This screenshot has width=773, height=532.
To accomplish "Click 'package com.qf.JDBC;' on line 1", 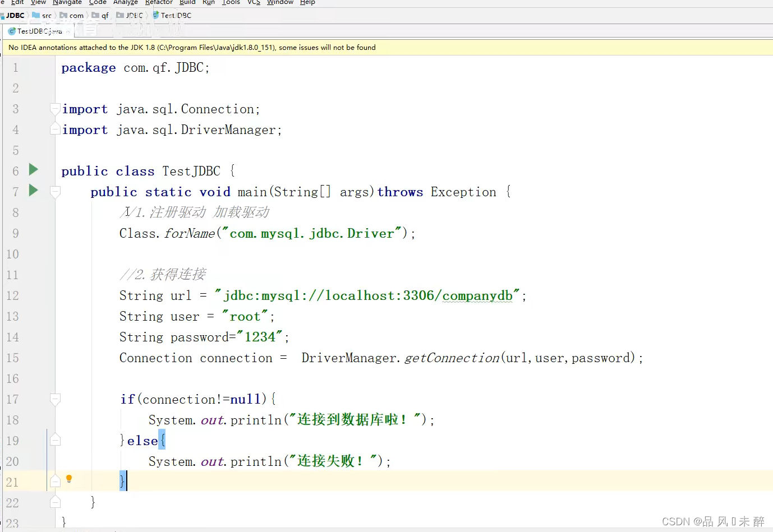I will click(x=135, y=68).
